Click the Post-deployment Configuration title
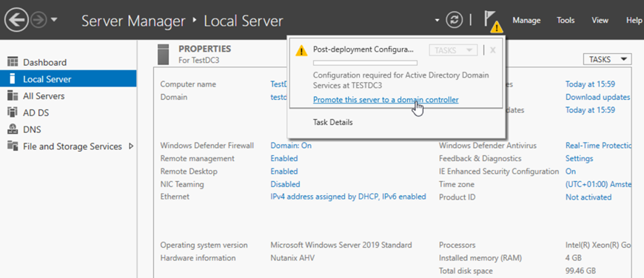This screenshot has height=278, width=644. tap(363, 50)
